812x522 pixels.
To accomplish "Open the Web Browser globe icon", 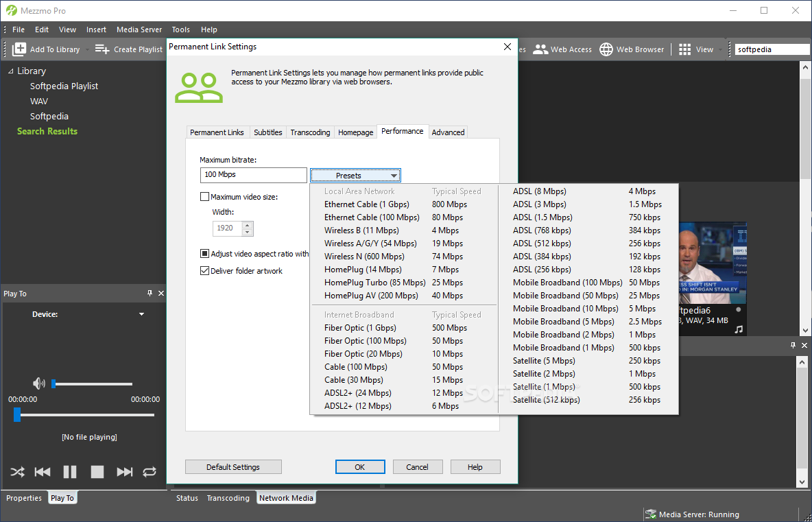I will click(606, 49).
